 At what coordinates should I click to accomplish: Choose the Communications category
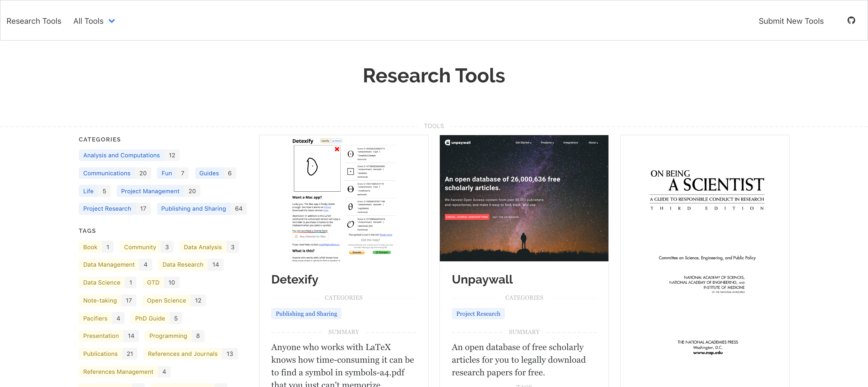(107, 173)
